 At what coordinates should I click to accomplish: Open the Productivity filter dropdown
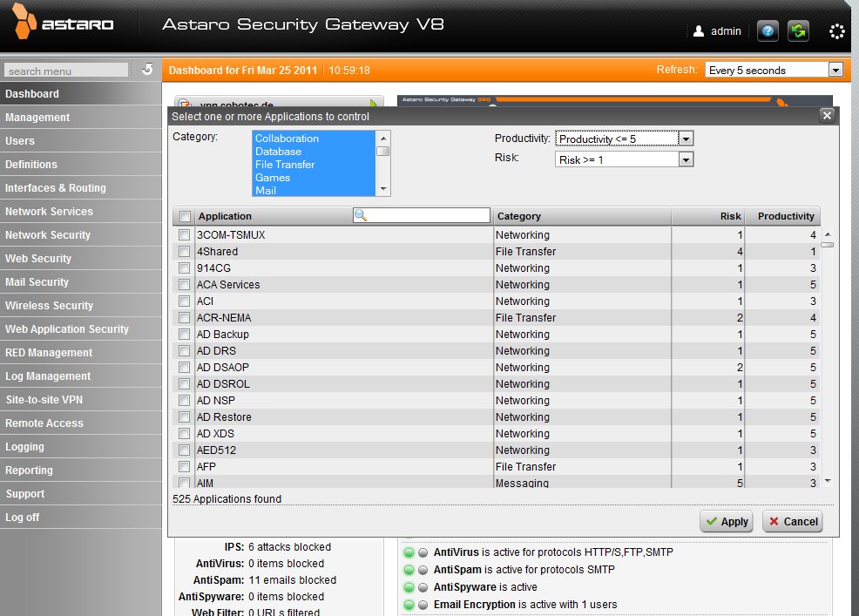coord(686,139)
